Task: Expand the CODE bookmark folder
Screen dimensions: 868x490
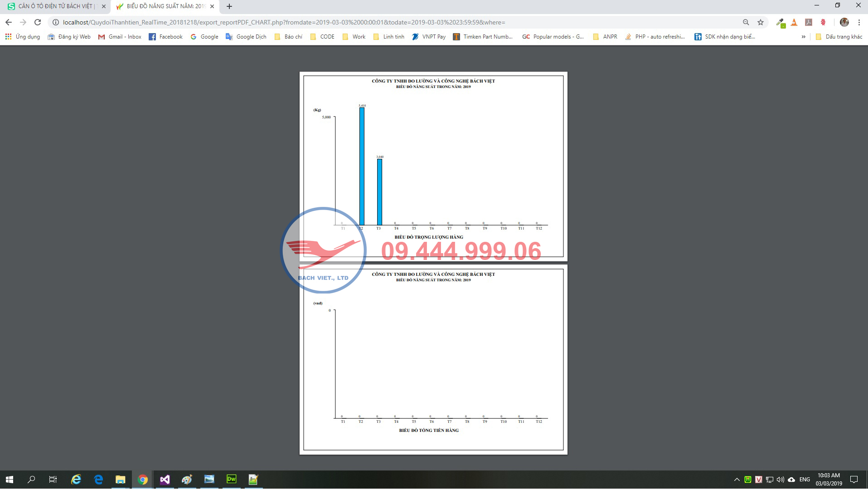Action: point(322,37)
